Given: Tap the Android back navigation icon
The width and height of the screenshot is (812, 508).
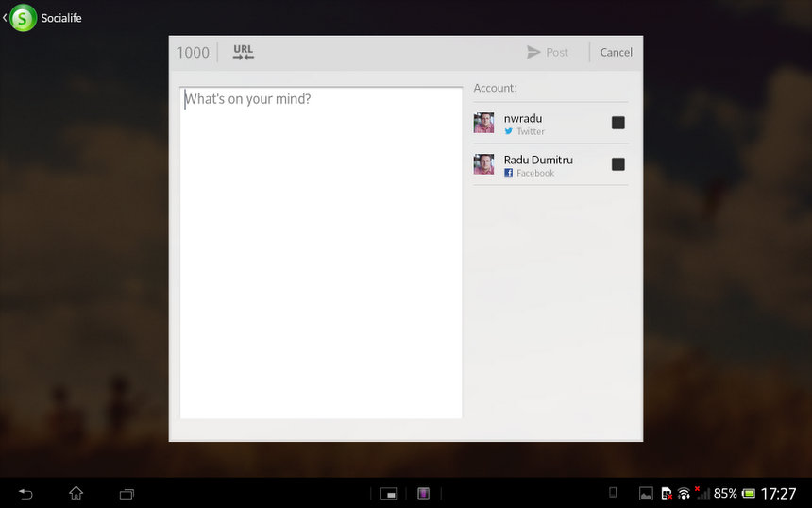Looking at the screenshot, I should coord(25,494).
